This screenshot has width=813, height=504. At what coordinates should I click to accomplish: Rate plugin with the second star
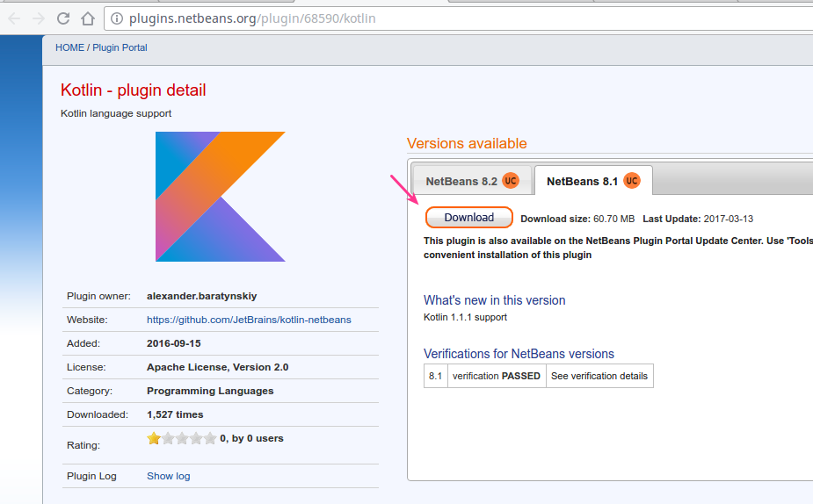pos(168,438)
